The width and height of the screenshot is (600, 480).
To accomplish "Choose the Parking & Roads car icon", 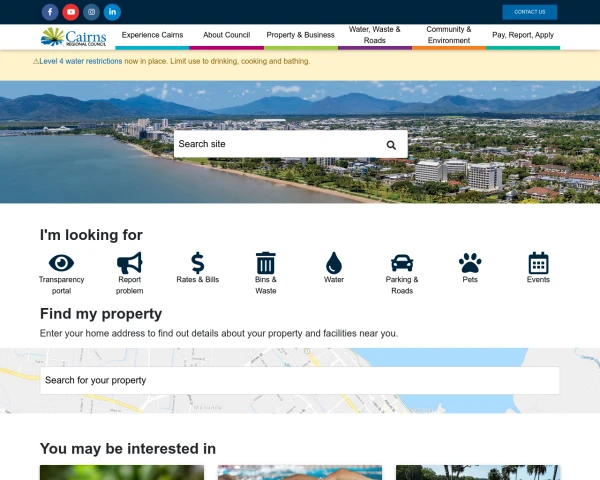I will (x=402, y=263).
